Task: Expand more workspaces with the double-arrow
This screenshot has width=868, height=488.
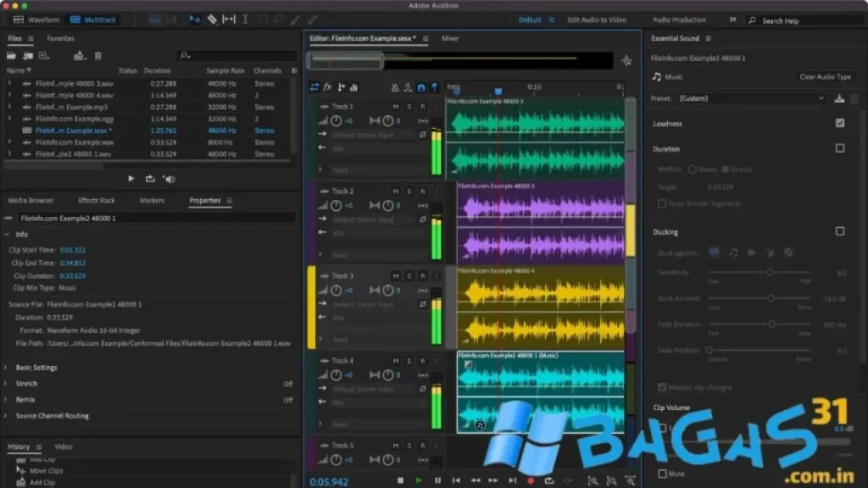Action: [x=732, y=19]
